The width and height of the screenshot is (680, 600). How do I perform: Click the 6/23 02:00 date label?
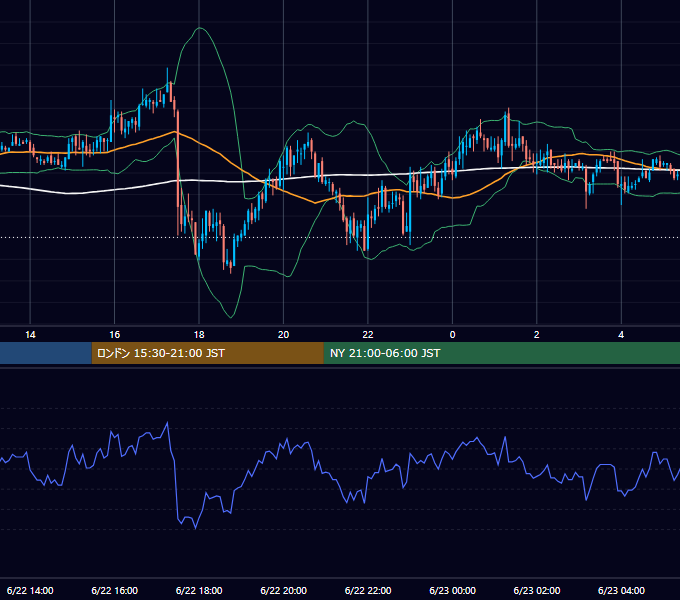pos(536,590)
